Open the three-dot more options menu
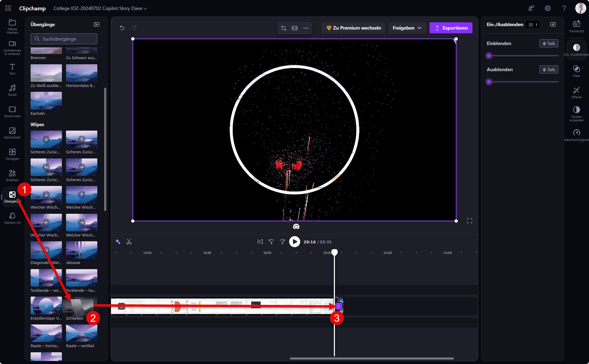Viewport: 589px width, 364px height. pos(306,28)
